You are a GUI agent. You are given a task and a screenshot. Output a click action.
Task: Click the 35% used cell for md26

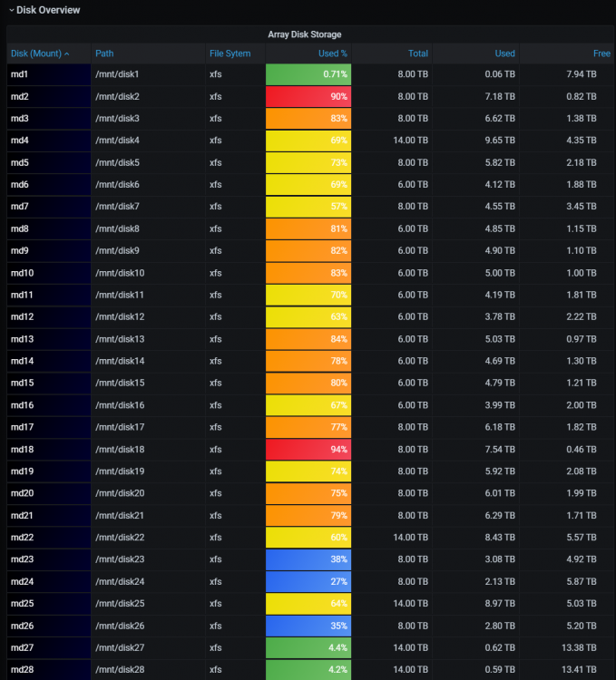[x=308, y=626]
